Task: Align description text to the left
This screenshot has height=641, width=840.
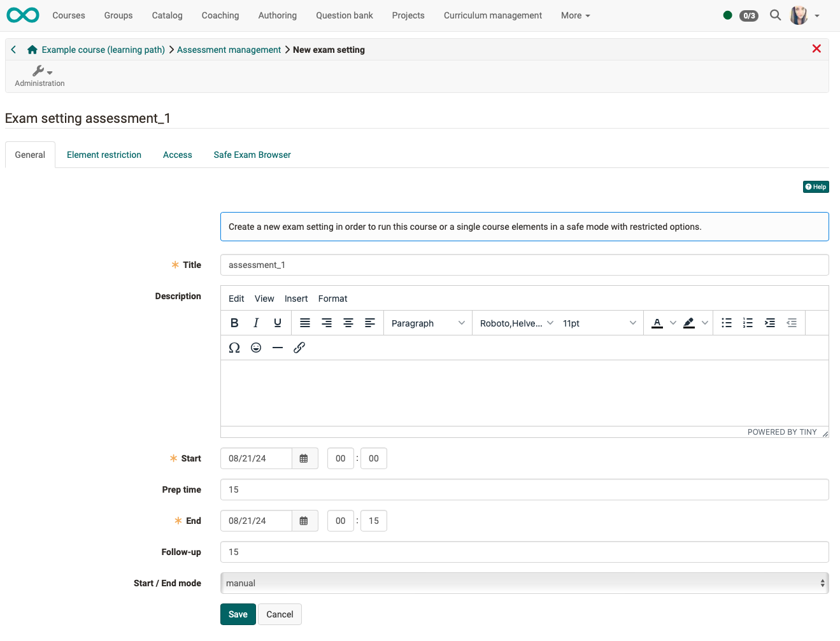Action: 370,323
